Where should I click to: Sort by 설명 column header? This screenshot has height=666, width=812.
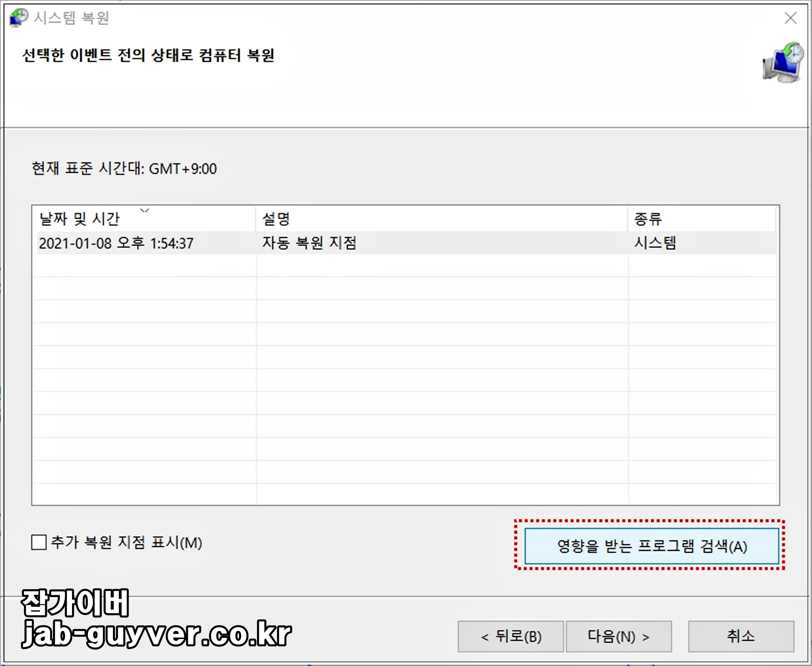pyautogui.click(x=276, y=219)
